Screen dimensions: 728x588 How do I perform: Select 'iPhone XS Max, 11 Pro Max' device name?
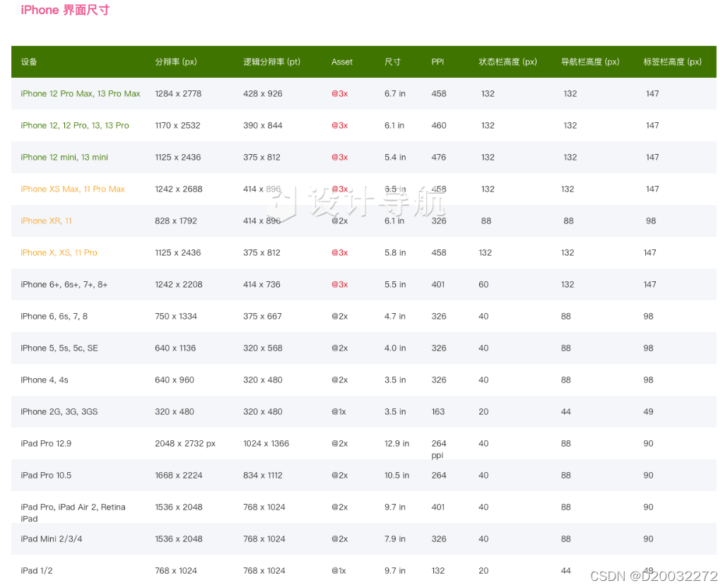pos(72,189)
